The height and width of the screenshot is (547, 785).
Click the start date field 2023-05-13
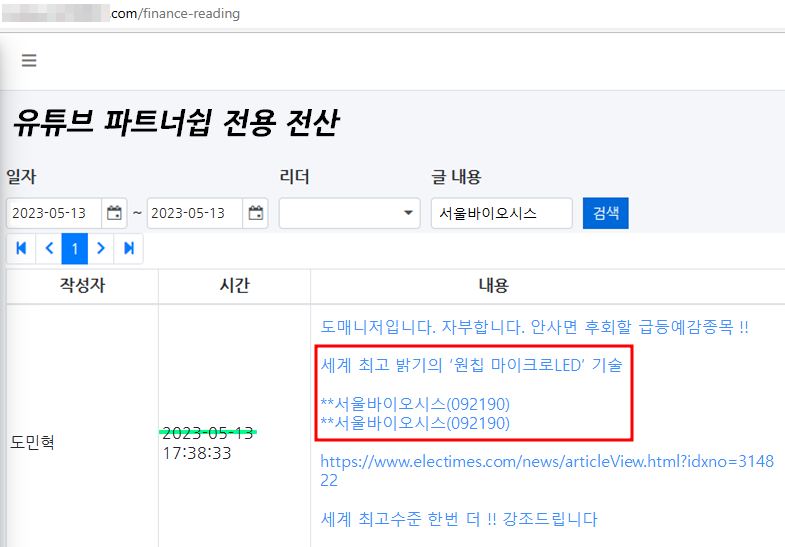[x=55, y=213]
